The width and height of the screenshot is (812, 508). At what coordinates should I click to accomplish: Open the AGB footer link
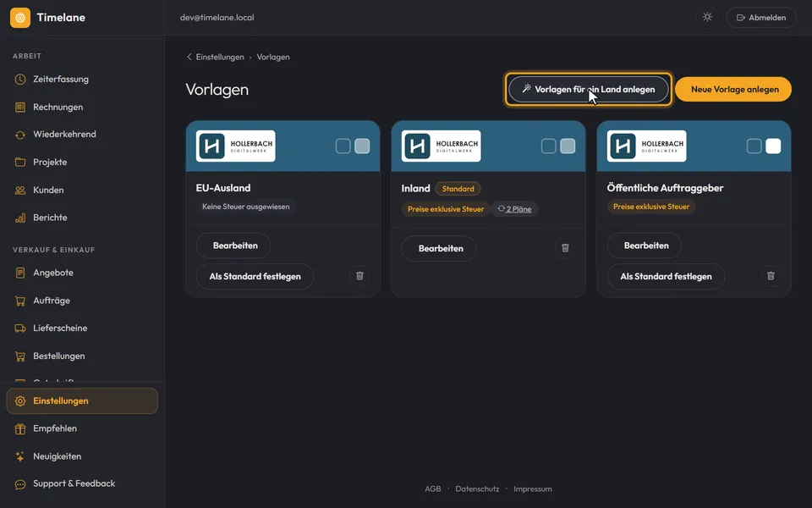coord(433,489)
